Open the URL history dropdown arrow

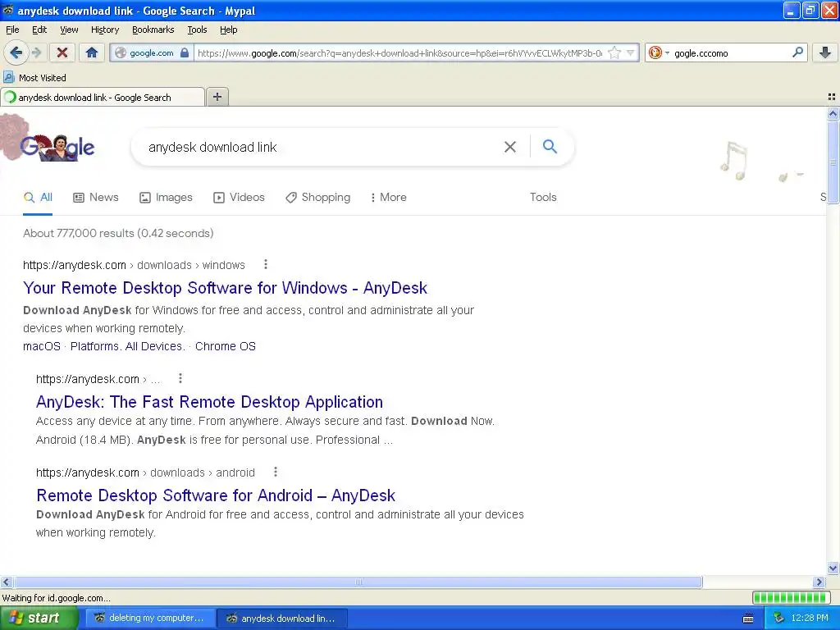631,52
